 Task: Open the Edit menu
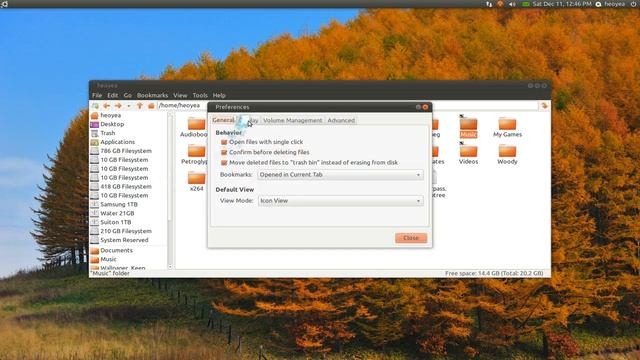tap(113, 95)
